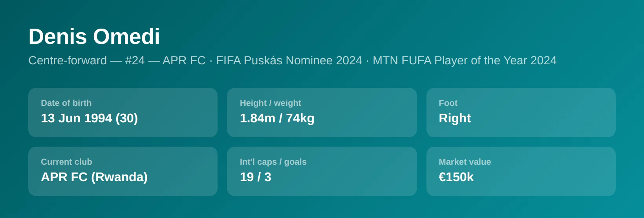
Task: Click MTN FUFA Player of the Year 2024
Action: (x=465, y=60)
